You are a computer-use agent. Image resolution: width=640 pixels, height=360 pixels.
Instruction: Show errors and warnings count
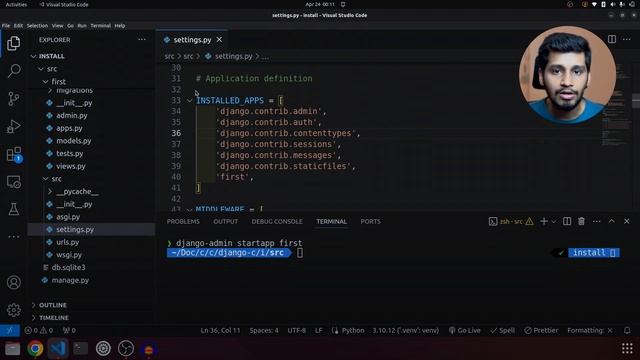click(39, 330)
